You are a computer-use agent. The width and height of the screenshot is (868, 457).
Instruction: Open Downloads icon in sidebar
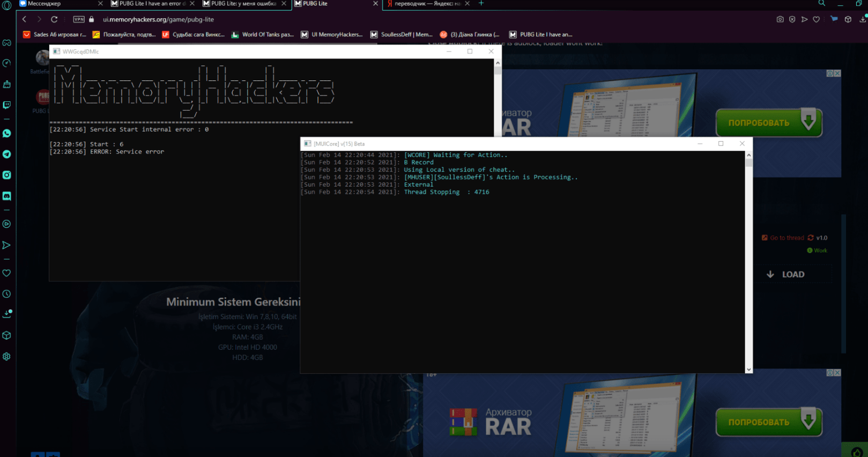[x=6, y=314]
